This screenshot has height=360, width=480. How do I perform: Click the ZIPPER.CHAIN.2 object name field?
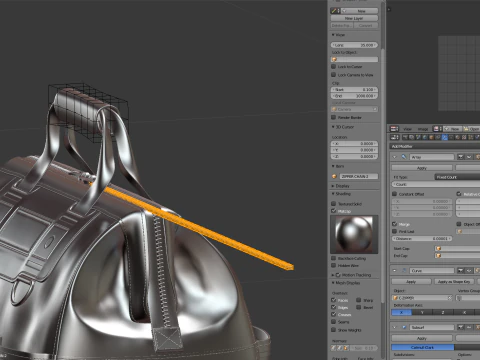(359, 176)
